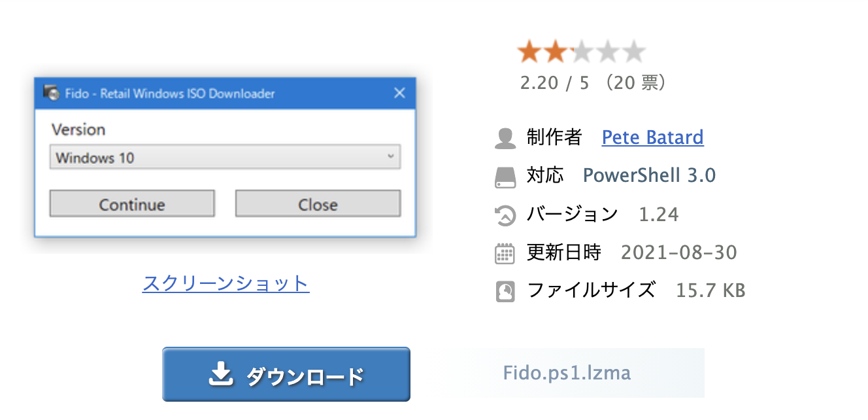Click the Fido.ps1.lzma file name
The image size is (868, 420).
pos(567,373)
